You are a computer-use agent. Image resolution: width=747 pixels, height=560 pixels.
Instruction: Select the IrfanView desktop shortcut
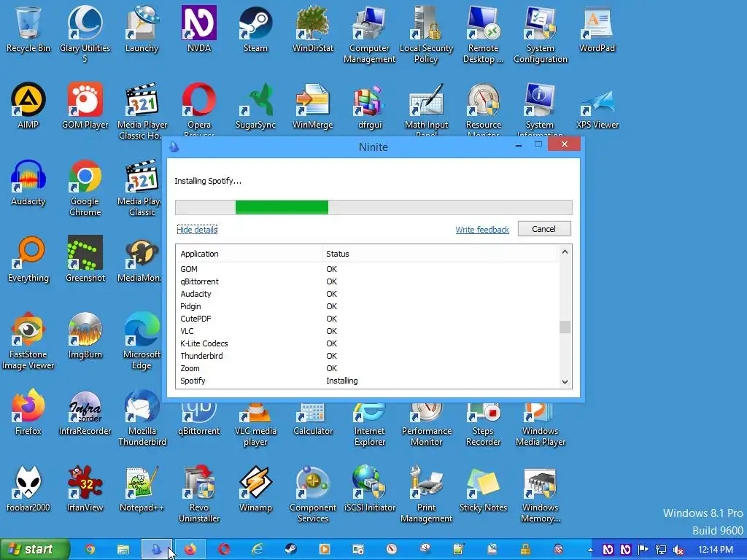[85, 489]
